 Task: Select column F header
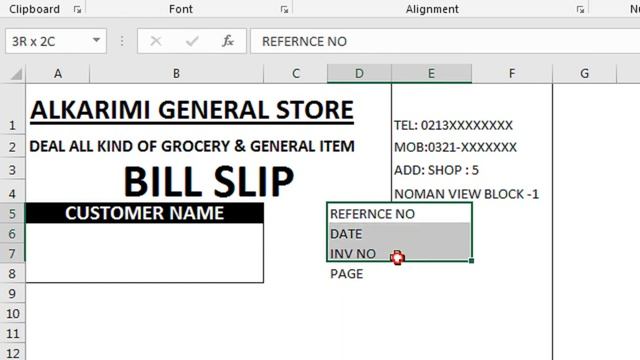[512, 73]
